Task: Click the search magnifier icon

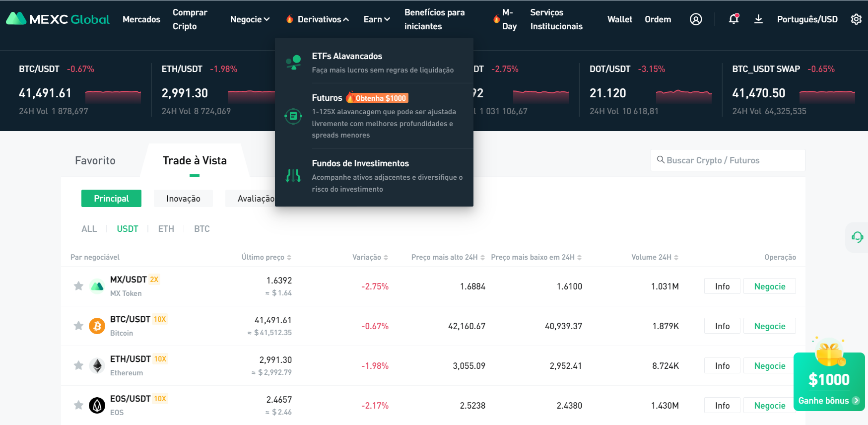Action: point(661,160)
